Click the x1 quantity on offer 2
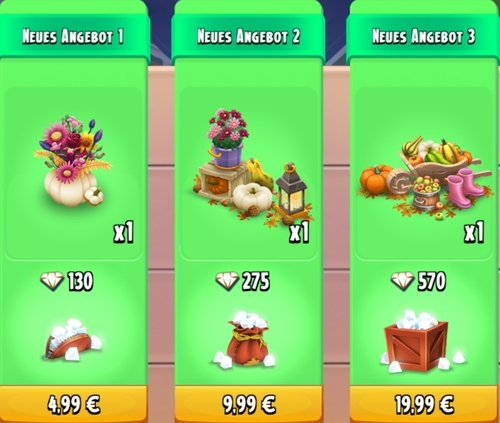 click(299, 232)
